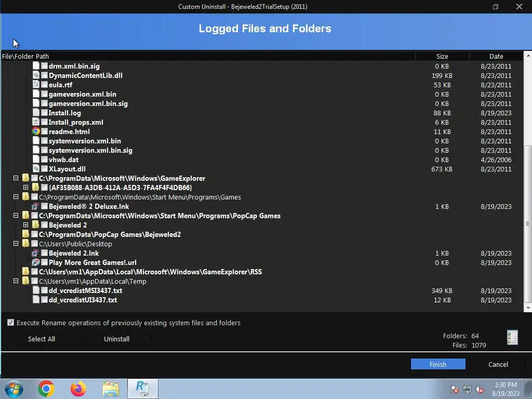This screenshot has height=399, width=532.
Task: Click the document icon beside eula.rtf
Action: click(36, 85)
